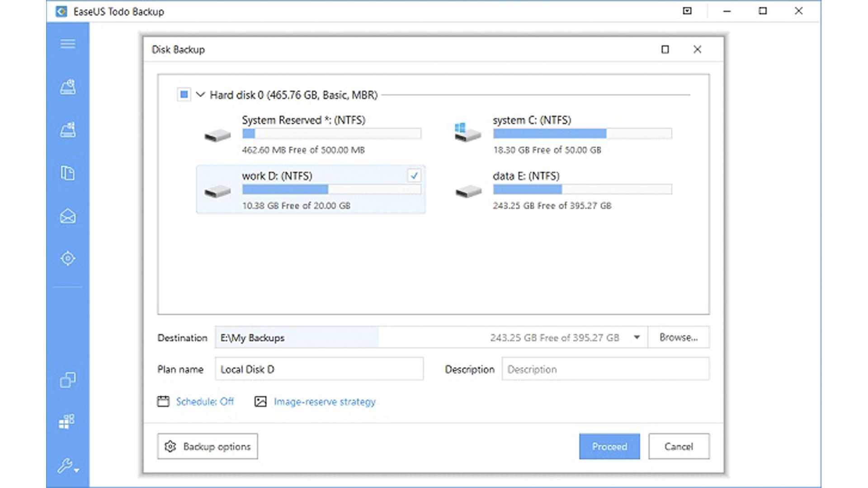Open the Clone sidebar icon

pyautogui.click(x=68, y=380)
